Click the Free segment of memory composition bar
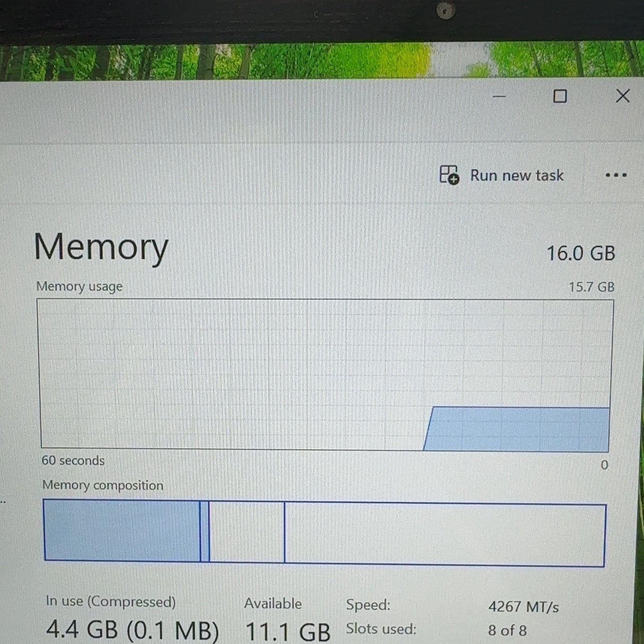The image size is (644, 644). point(445,534)
